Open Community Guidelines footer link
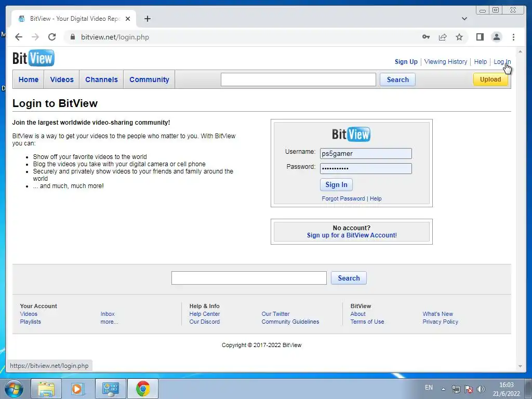Image resolution: width=532 pixels, height=399 pixels. click(x=290, y=322)
